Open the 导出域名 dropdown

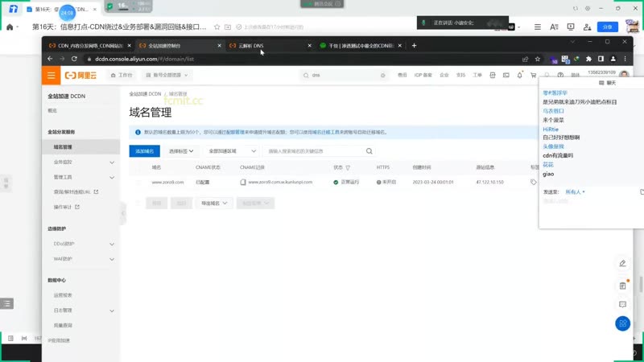point(214,204)
